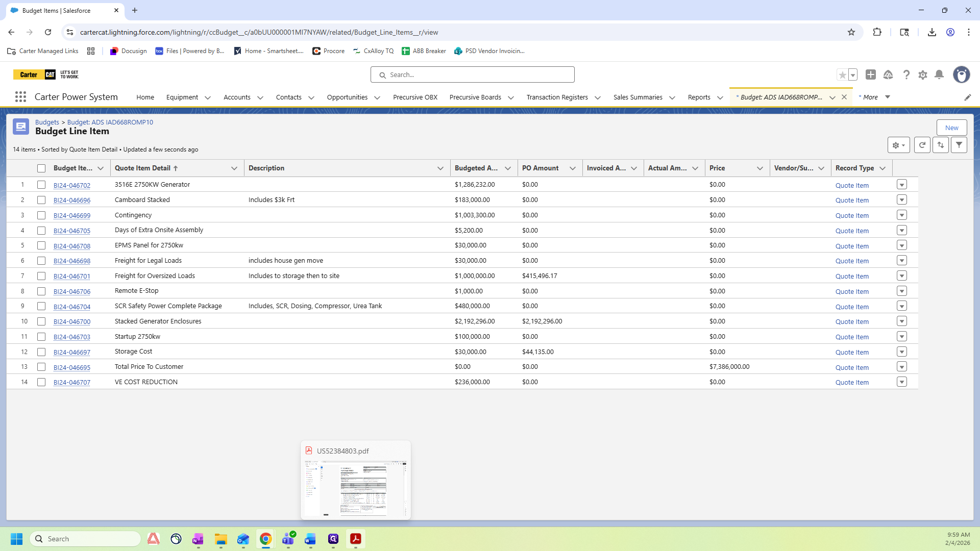The width and height of the screenshot is (980, 551).
Task: Click the New button
Action: click(951, 128)
